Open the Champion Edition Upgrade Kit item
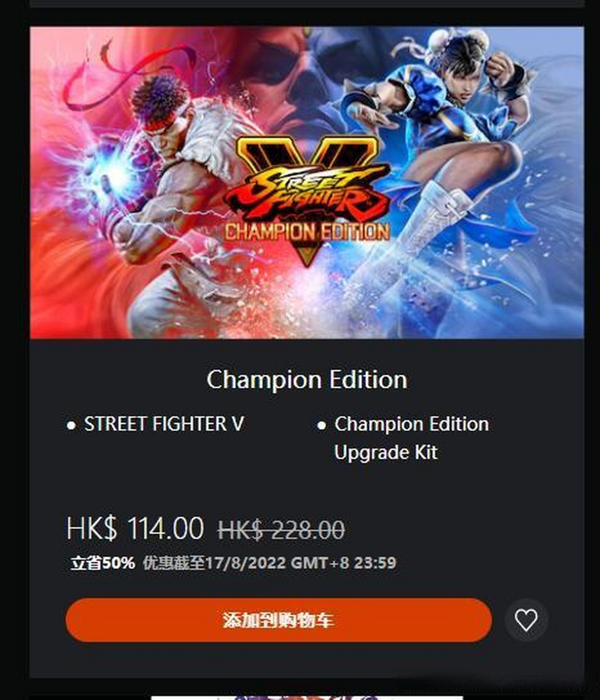The height and width of the screenshot is (700, 600). 411,438
